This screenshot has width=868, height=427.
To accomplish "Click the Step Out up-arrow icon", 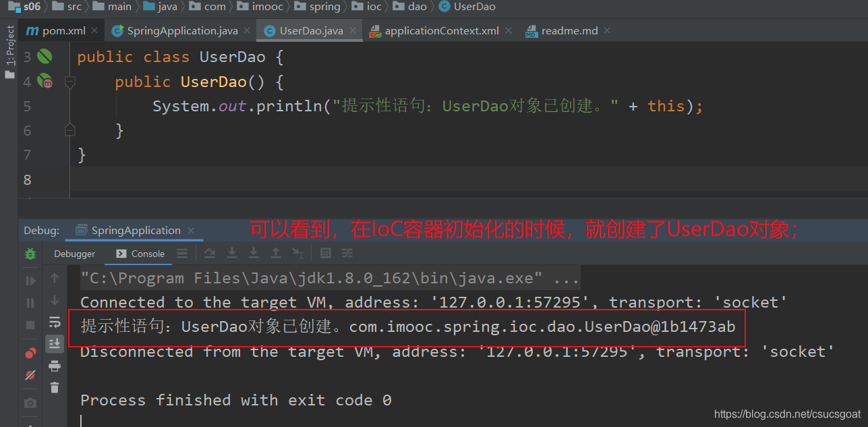I will pos(275,254).
